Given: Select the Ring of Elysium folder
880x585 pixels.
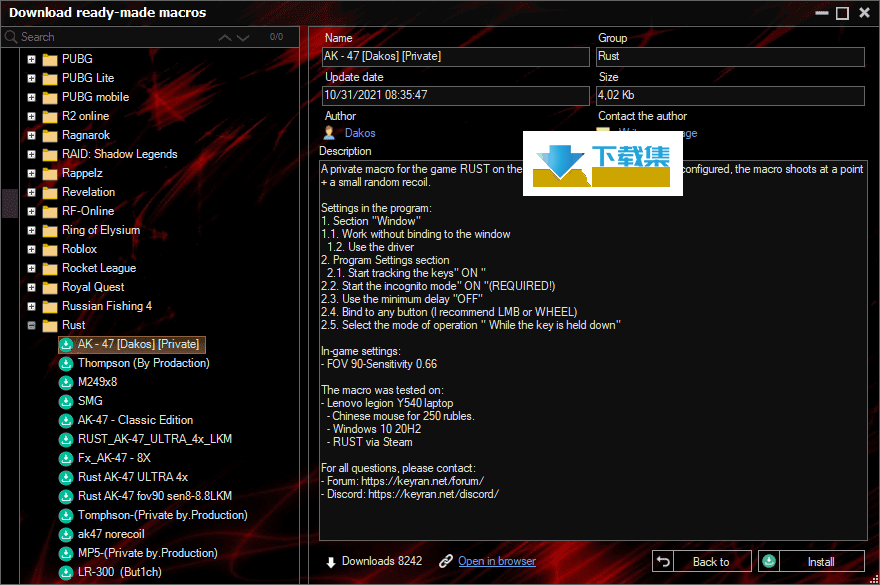Looking at the screenshot, I should [101, 230].
